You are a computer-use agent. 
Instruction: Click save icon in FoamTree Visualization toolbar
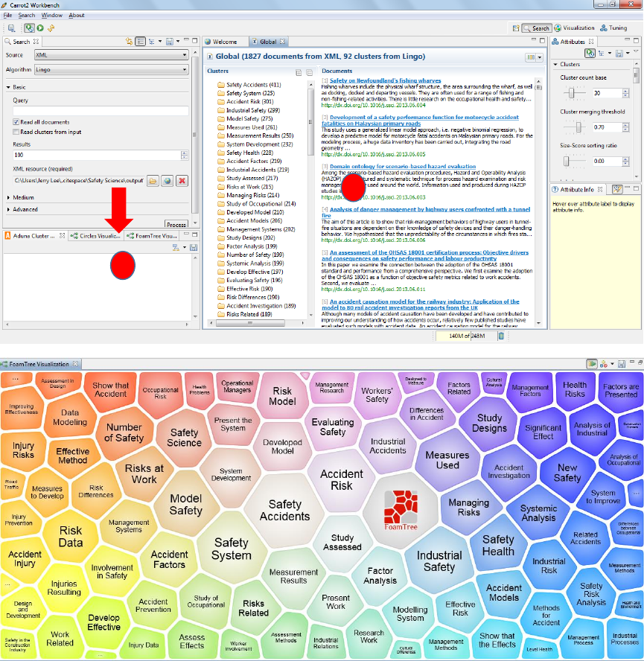point(621,364)
